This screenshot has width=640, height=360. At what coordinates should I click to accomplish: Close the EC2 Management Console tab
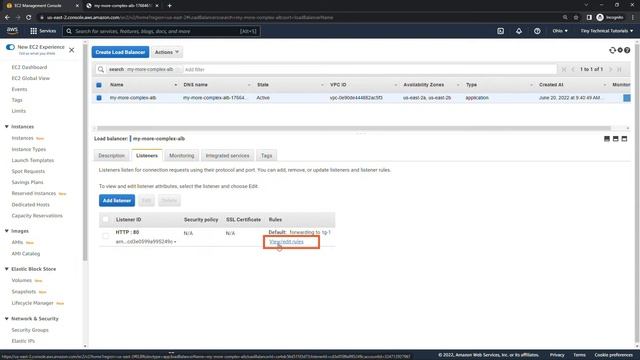[x=77, y=6]
